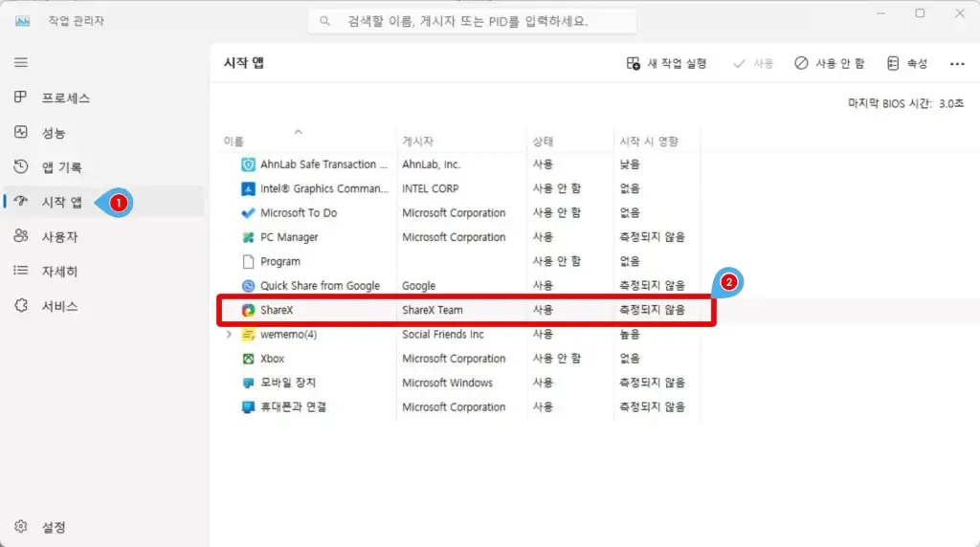Click the Intel Graphics Command icon
The height and width of the screenshot is (547, 980).
[248, 188]
